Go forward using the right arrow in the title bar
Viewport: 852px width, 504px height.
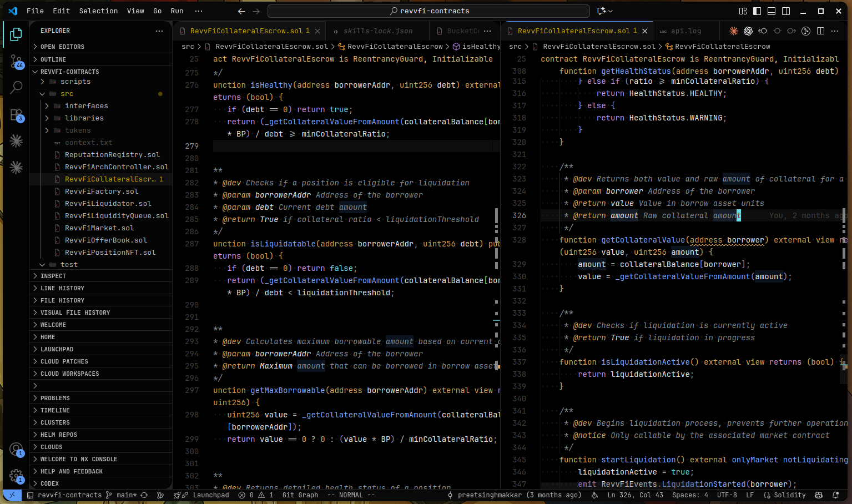tap(256, 11)
